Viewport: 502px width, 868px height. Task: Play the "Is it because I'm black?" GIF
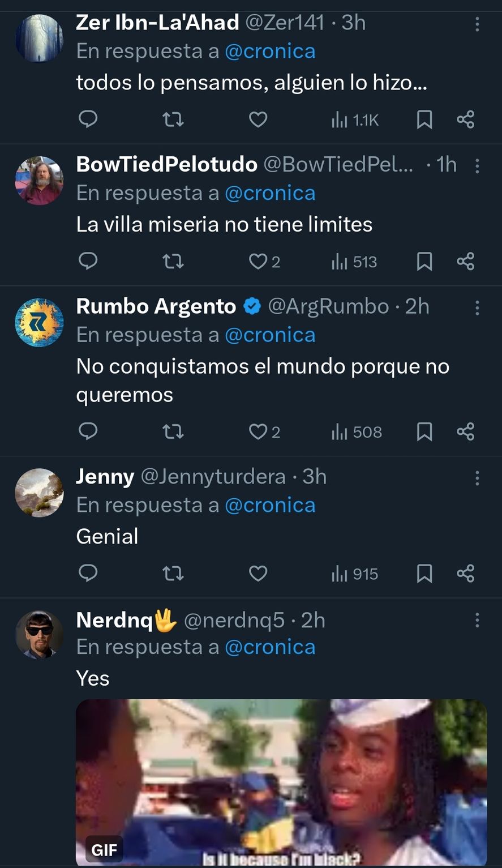point(281,783)
